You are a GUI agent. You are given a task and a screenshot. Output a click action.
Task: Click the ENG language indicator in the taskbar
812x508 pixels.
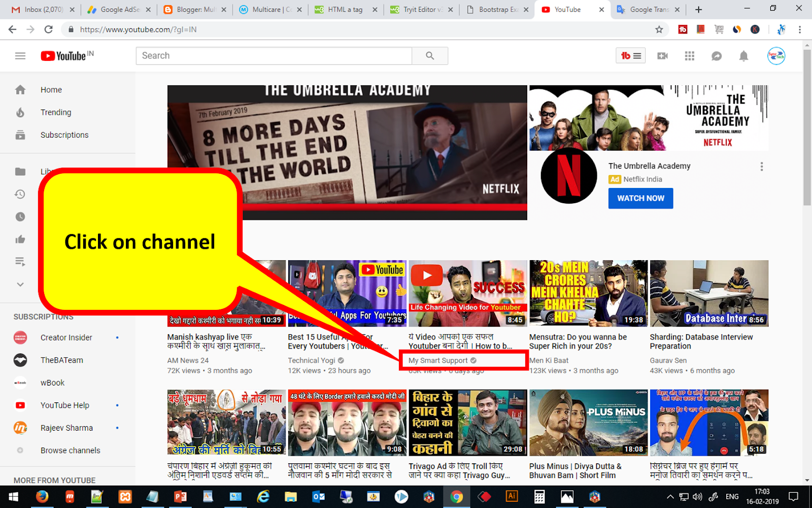pyautogui.click(x=732, y=497)
